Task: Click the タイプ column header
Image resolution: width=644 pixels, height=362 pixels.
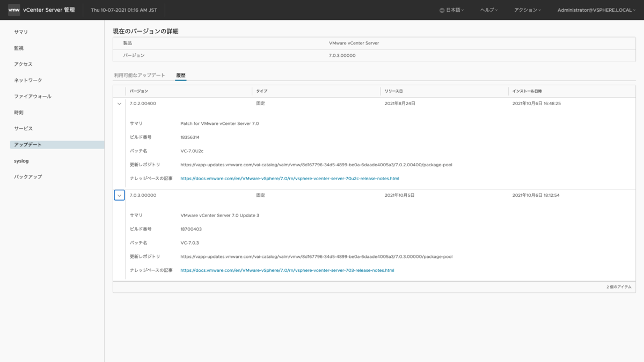Action: pyautogui.click(x=261, y=91)
